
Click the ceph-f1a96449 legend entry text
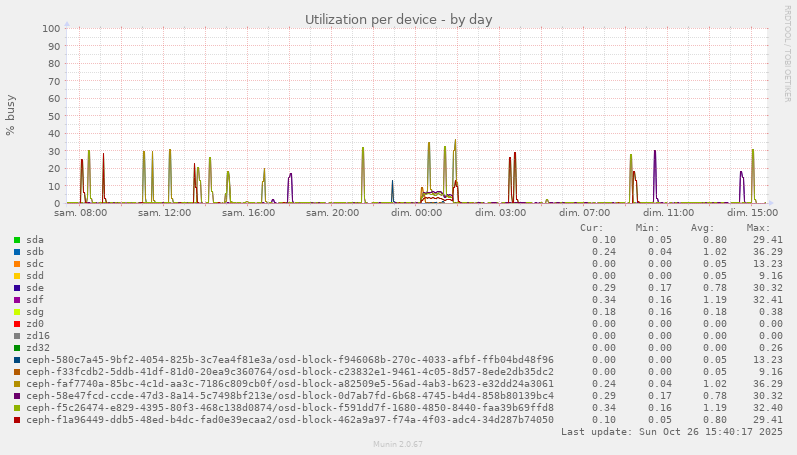coord(290,420)
